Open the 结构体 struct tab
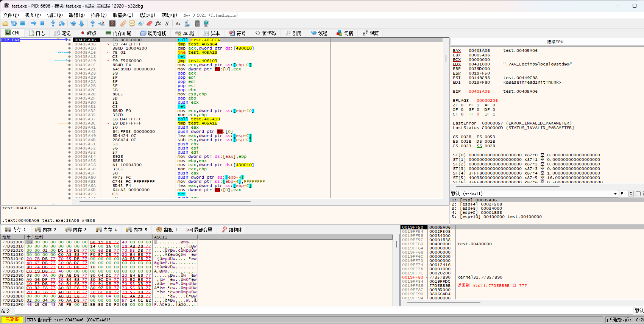The width and height of the screenshot is (644, 324). click(x=232, y=230)
